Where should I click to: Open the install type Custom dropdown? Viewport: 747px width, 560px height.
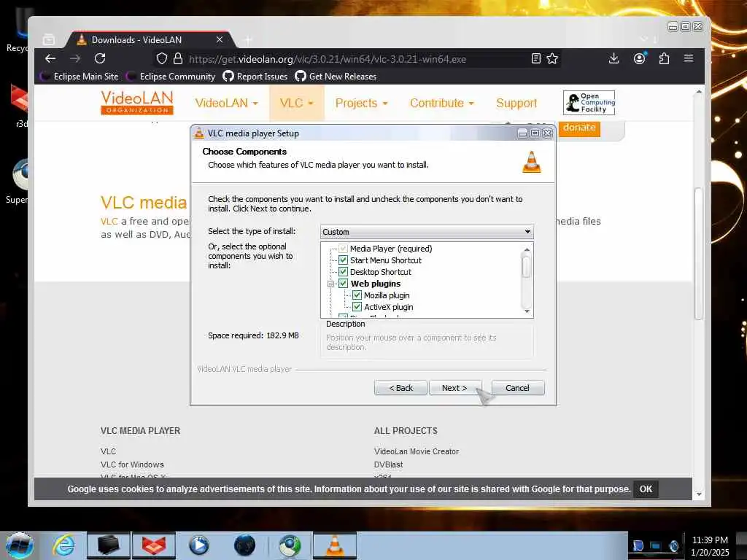tap(427, 232)
